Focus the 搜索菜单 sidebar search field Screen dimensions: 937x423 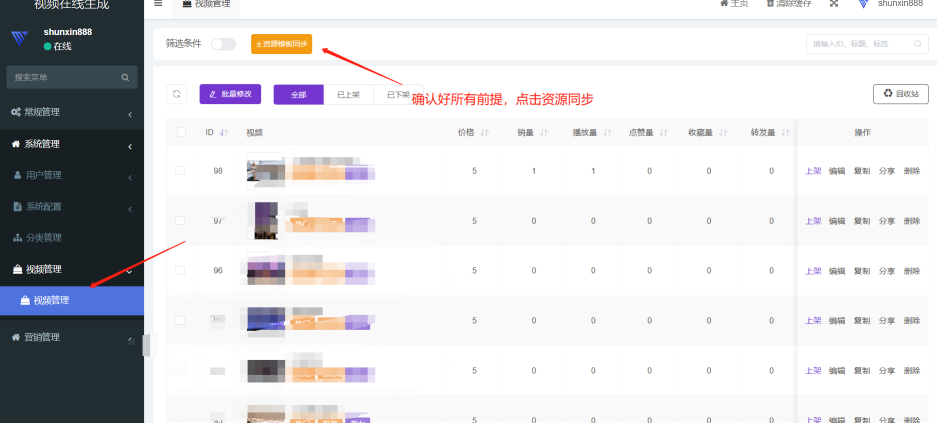pos(72,78)
